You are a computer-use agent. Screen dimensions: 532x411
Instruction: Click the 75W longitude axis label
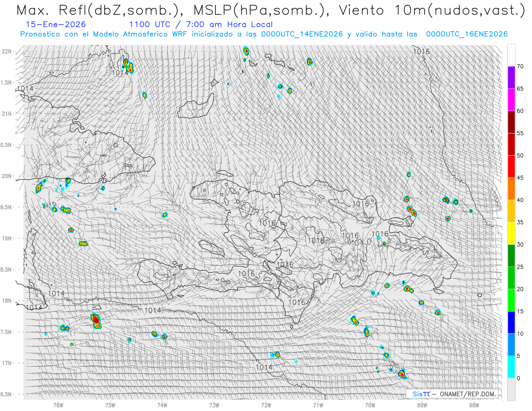tap(110, 404)
